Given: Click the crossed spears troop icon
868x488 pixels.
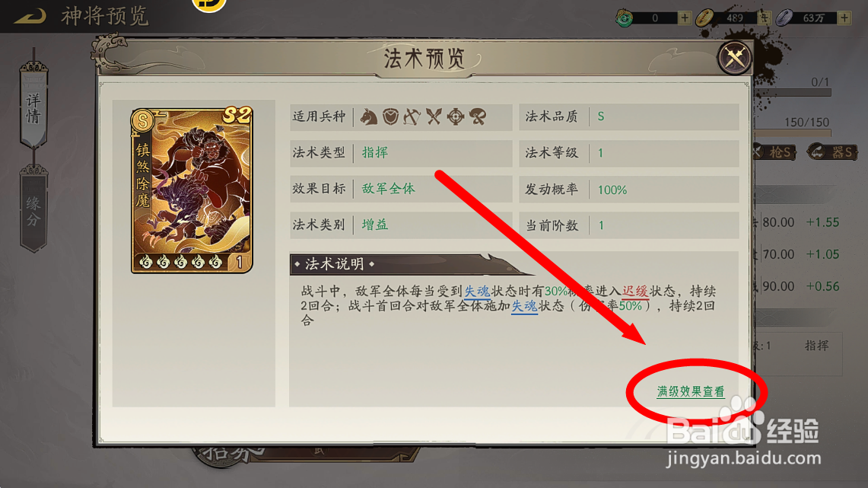Looking at the screenshot, I should [434, 117].
